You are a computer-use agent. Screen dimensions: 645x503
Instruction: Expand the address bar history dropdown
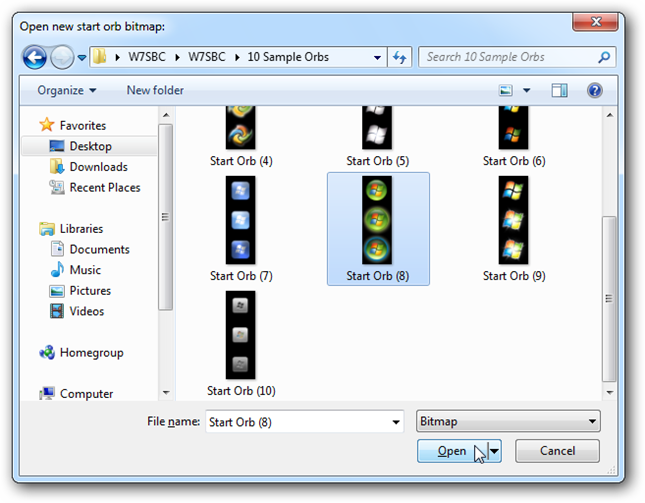[x=377, y=57]
